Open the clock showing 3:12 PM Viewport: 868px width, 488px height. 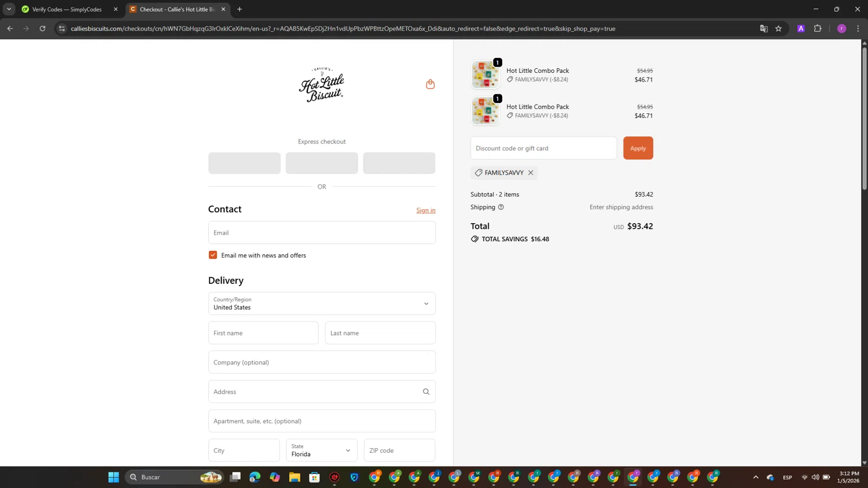848,477
